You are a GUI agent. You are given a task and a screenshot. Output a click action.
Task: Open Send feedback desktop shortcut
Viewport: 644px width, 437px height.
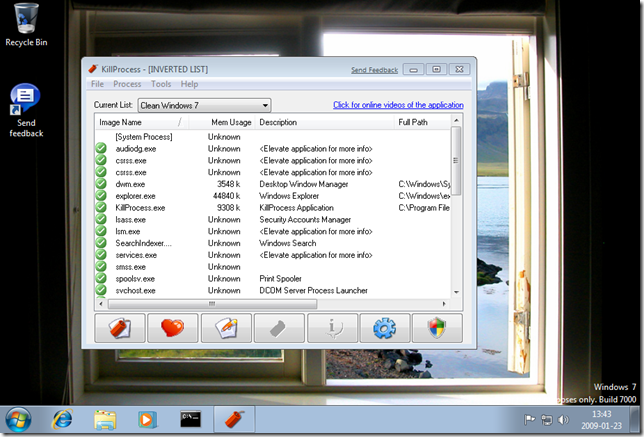(26, 110)
